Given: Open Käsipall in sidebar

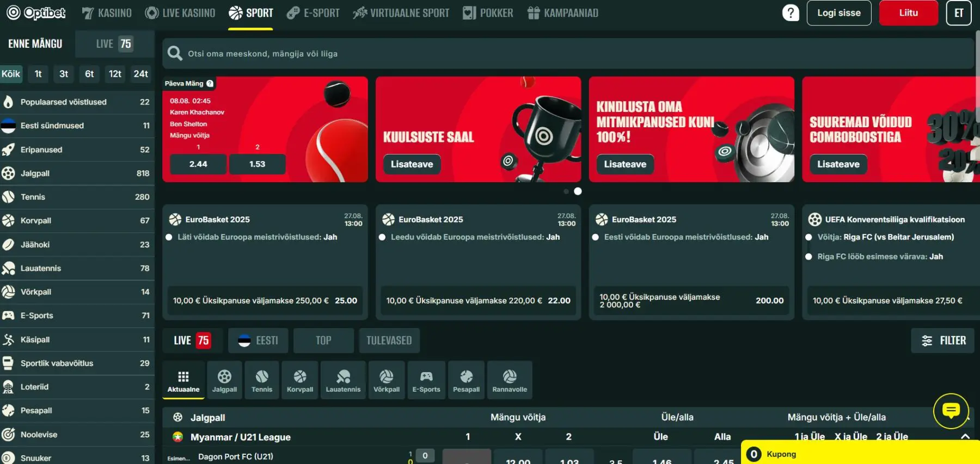Looking at the screenshot, I should [77, 339].
